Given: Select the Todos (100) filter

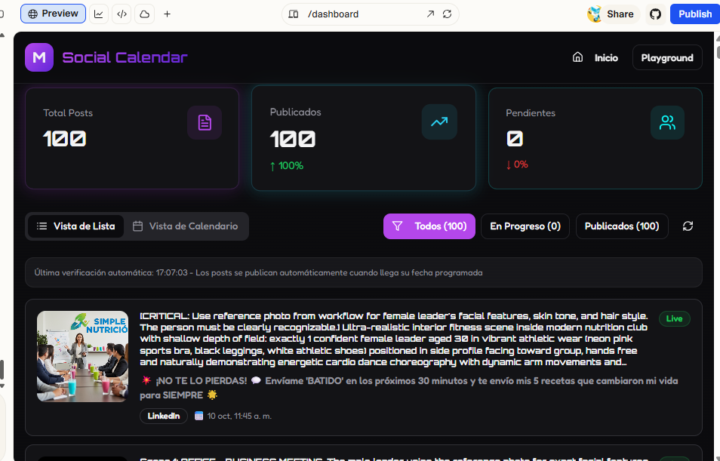Looking at the screenshot, I should tap(429, 226).
